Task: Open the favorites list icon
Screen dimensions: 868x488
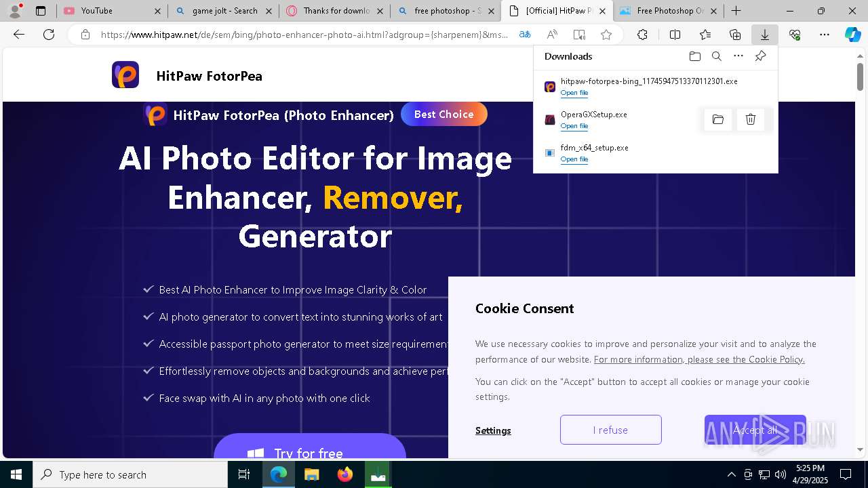Action: pyautogui.click(x=705, y=35)
